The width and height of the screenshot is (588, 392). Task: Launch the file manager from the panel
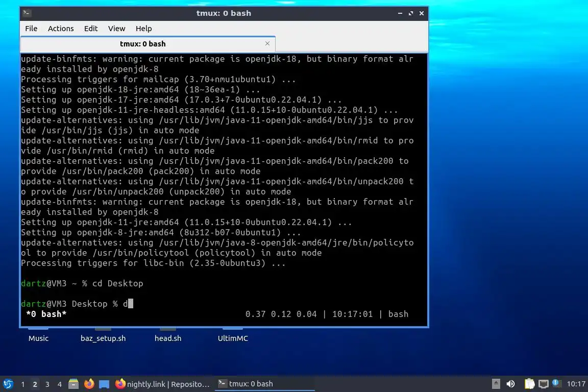pyautogui.click(x=73, y=384)
